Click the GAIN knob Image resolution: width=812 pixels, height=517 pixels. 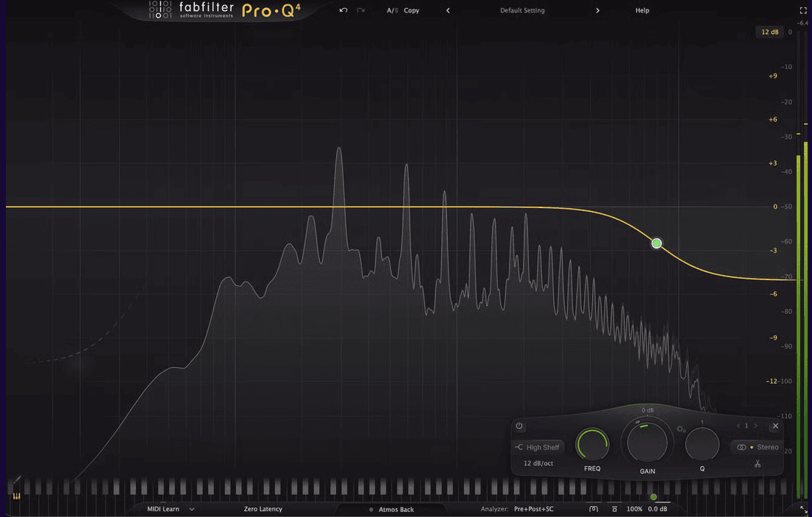point(647,442)
